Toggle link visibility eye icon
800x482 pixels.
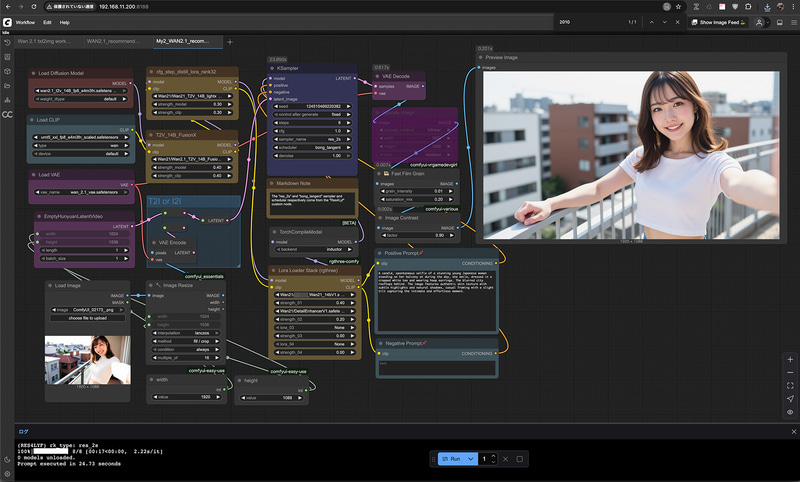[790, 412]
